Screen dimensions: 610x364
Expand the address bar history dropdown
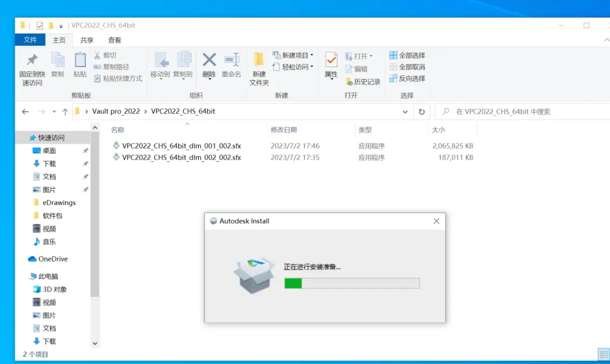[x=405, y=112]
